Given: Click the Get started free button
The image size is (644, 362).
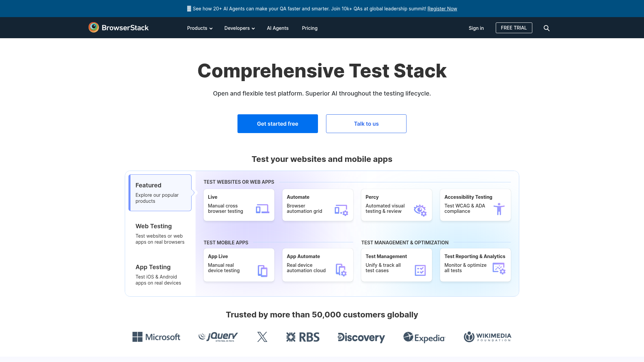Looking at the screenshot, I should point(277,123).
